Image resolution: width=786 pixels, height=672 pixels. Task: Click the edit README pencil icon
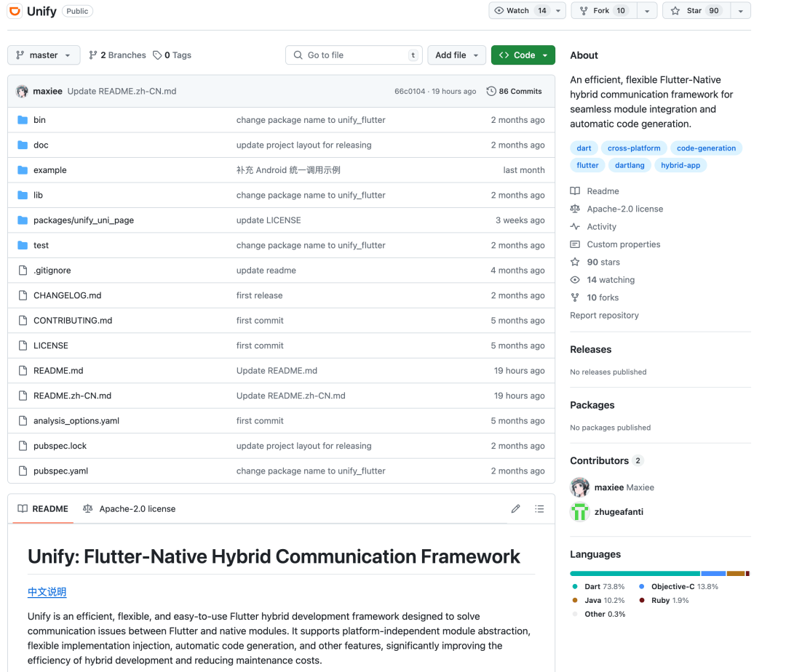pos(515,509)
